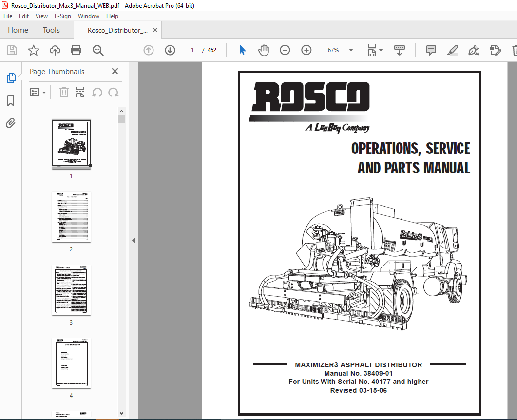Go to next page arrow
This screenshot has width=517, height=420.
[x=170, y=50]
